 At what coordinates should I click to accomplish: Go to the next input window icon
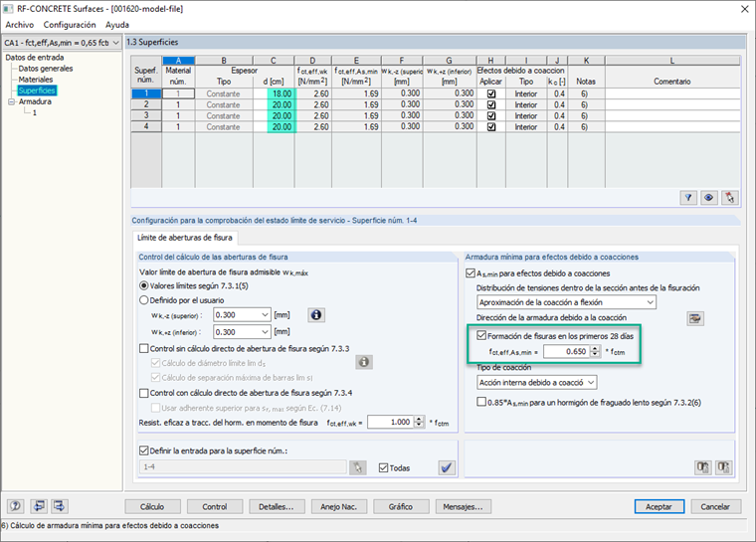60,506
